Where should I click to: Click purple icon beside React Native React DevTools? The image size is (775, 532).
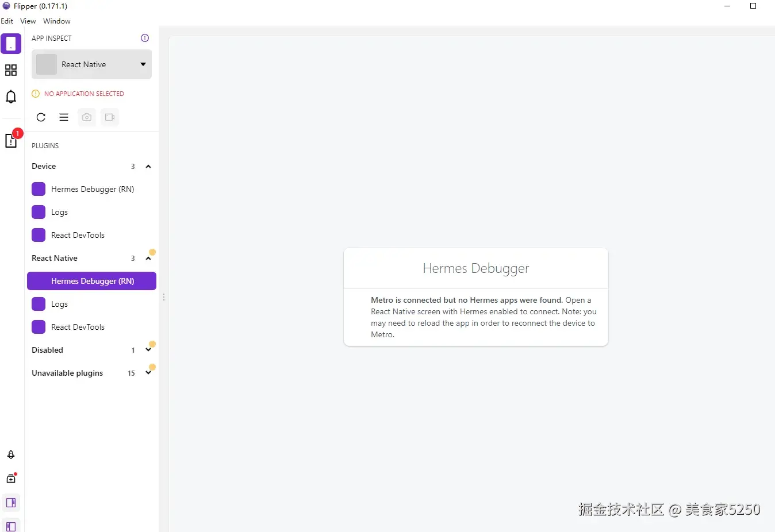coord(39,327)
